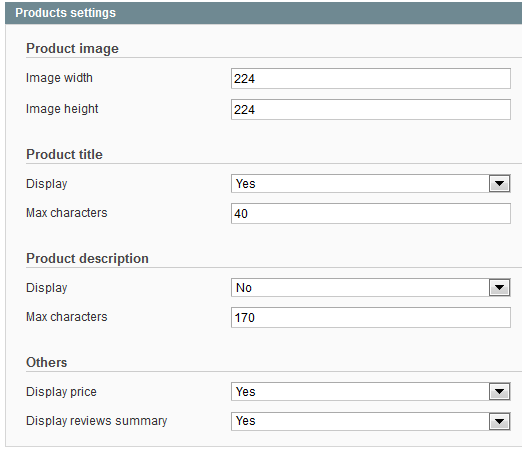Click the Image width label
This screenshot has height=451, width=522.
coord(59,78)
